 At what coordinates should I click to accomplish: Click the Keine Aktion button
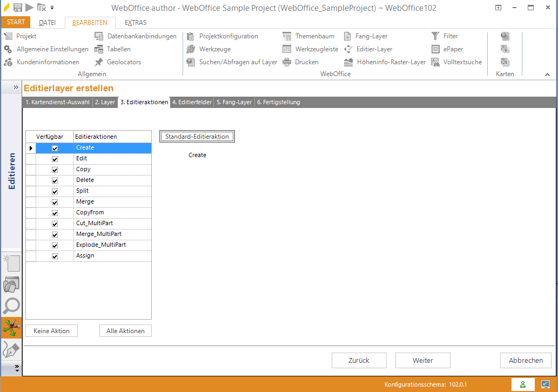click(51, 331)
